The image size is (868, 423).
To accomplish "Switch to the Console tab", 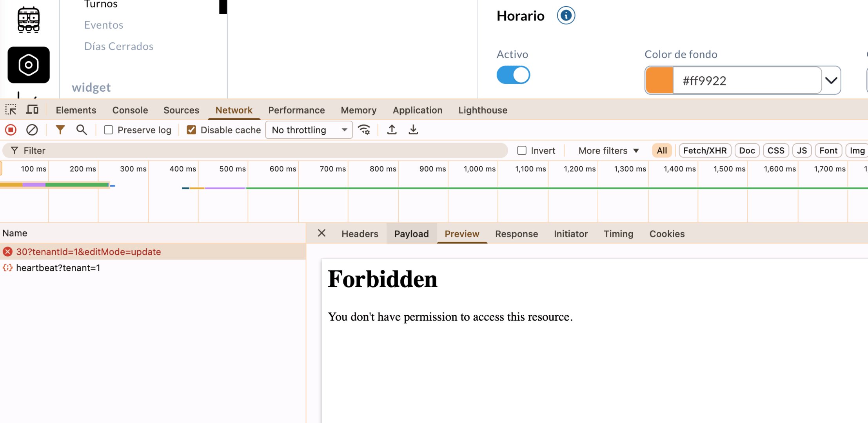I will [130, 110].
